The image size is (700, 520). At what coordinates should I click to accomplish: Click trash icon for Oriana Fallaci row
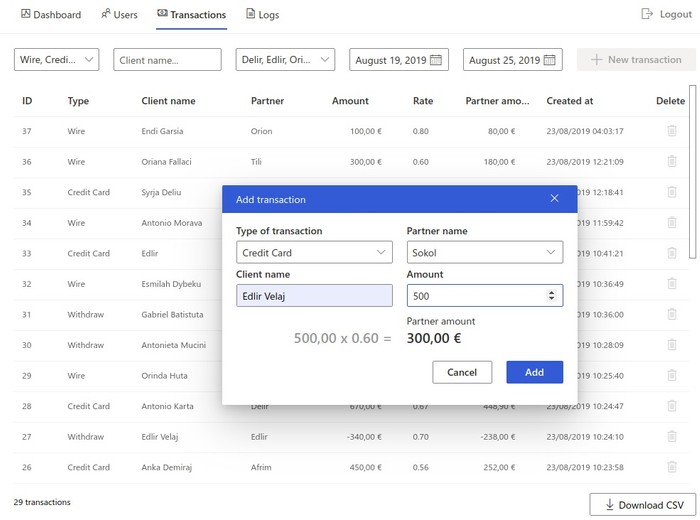click(672, 162)
